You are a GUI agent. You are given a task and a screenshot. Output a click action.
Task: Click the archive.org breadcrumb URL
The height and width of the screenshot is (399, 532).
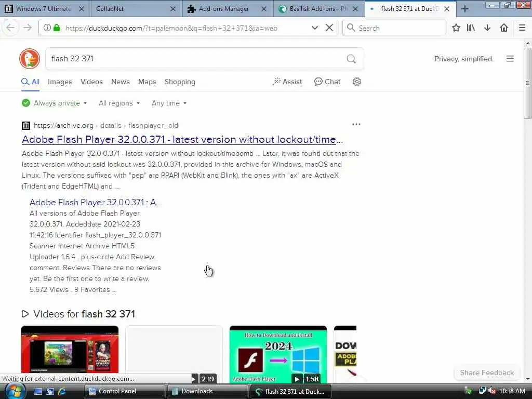[105, 126]
